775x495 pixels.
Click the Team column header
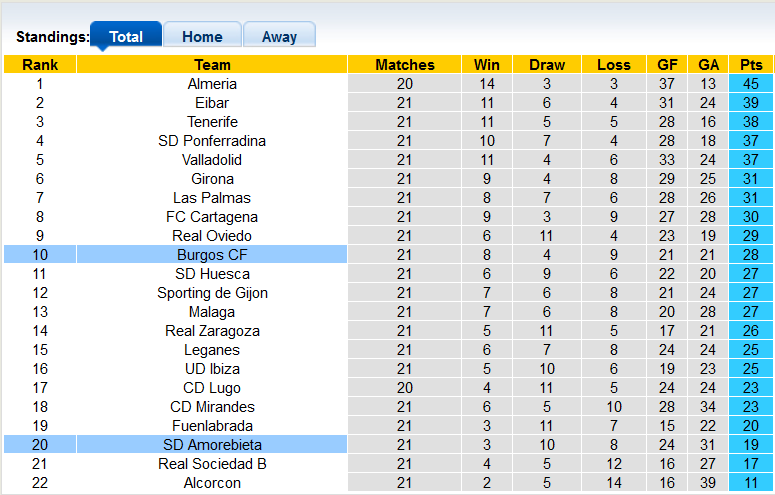click(x=212, y=65)
